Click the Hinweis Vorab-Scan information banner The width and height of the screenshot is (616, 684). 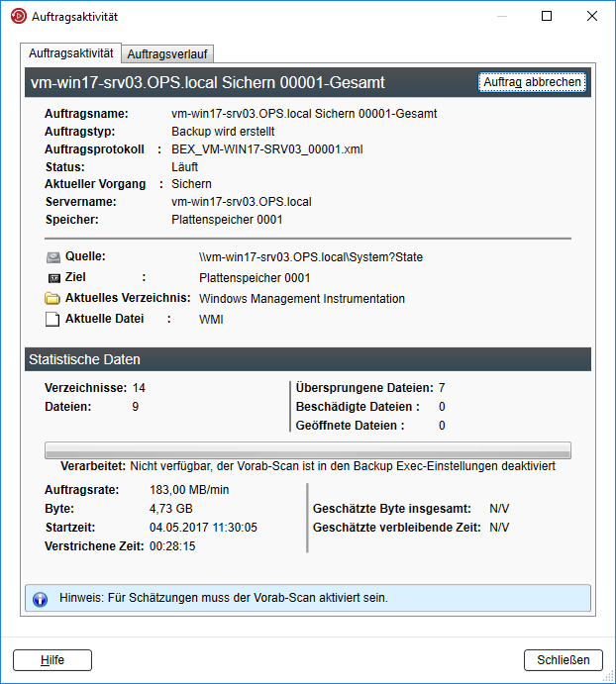tap(307, 599)
